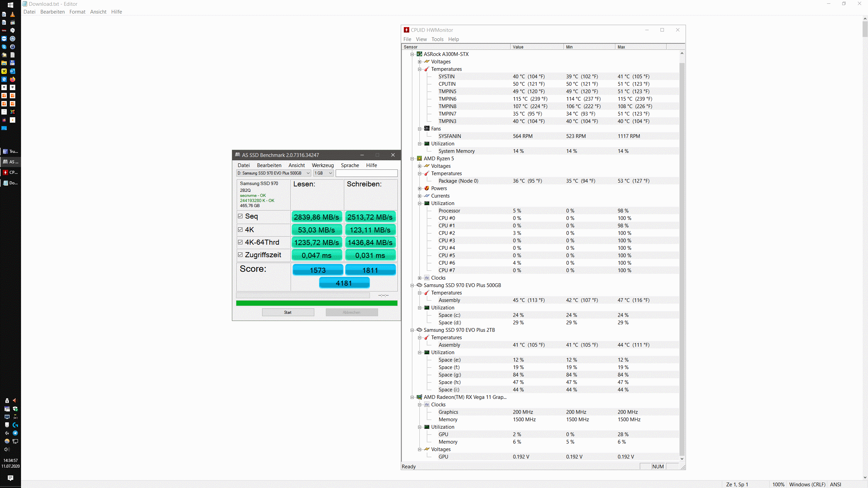Uncheck the 4K-64Thrd benchmark checkbox
The width and height of the screenshot is (868, 488).
(x=240, y=242)
